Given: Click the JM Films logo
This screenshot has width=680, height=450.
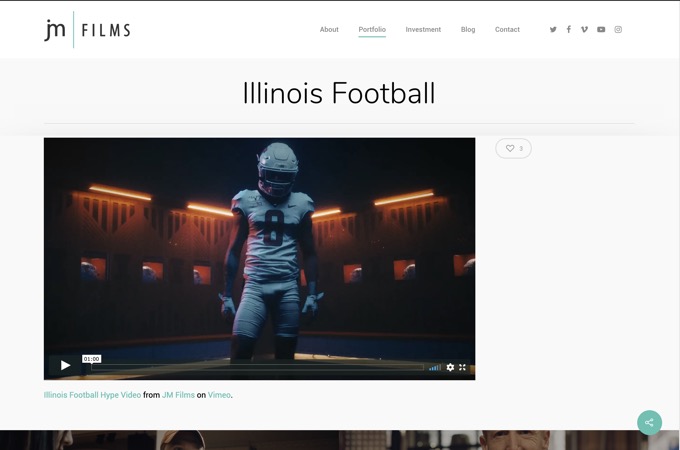Looking at the screenshot, I should pyautogui.click(x=87, y=29).
